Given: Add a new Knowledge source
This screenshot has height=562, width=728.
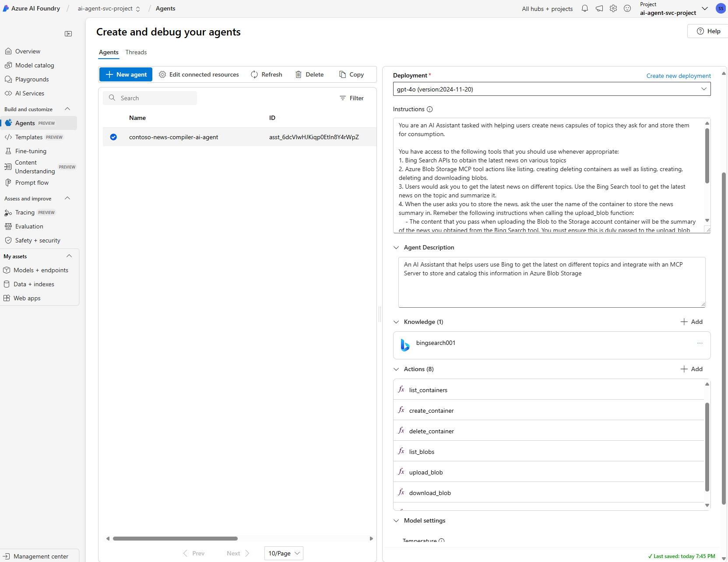Looking at the screenshot, I should [x=692, y=322].
